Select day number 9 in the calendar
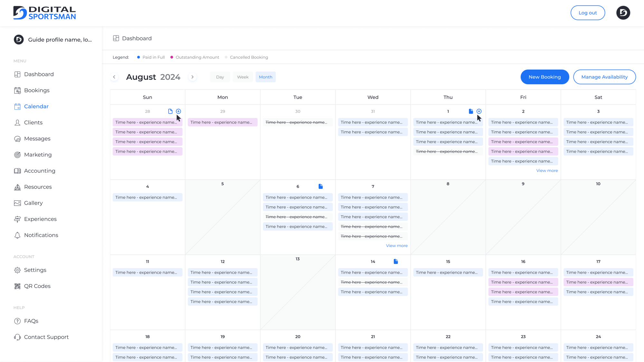 click(523, 184)
